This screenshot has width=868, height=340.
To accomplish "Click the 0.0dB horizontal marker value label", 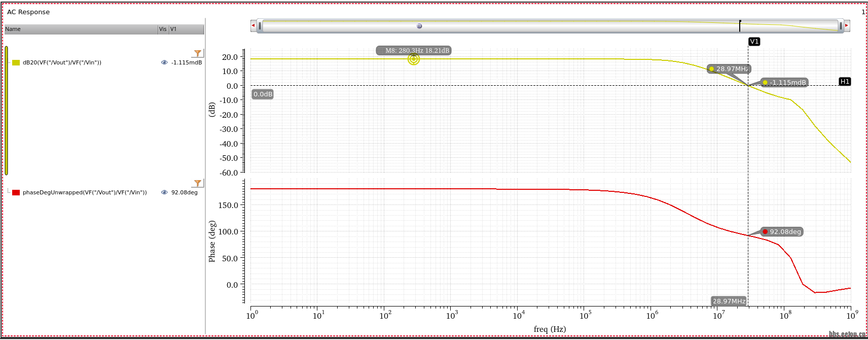I will click(x=263, y=94).
